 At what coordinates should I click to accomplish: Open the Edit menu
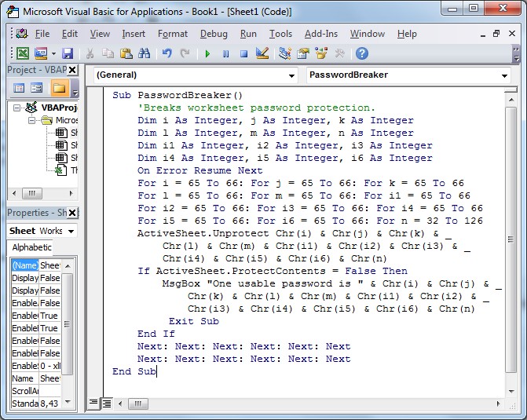[x=70, y=34]
